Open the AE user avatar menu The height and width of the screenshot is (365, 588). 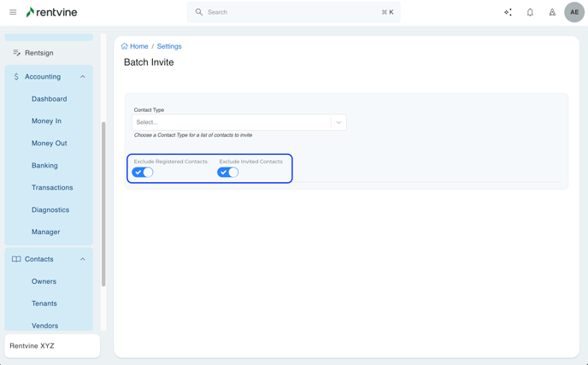coord(574,12)
